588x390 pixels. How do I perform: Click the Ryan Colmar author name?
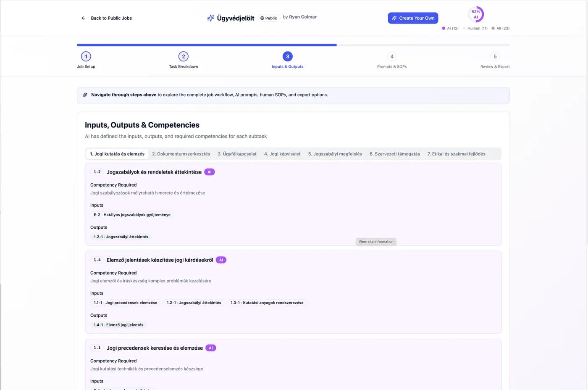tap(303, 17)
